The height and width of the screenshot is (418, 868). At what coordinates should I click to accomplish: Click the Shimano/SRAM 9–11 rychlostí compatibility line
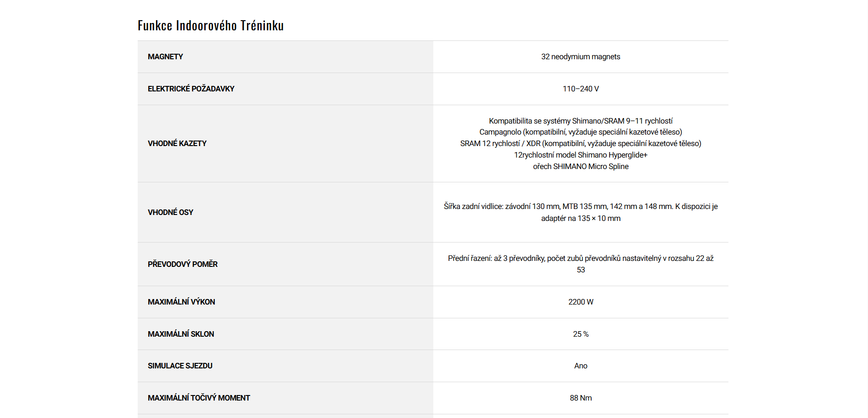tap(580, 121)
